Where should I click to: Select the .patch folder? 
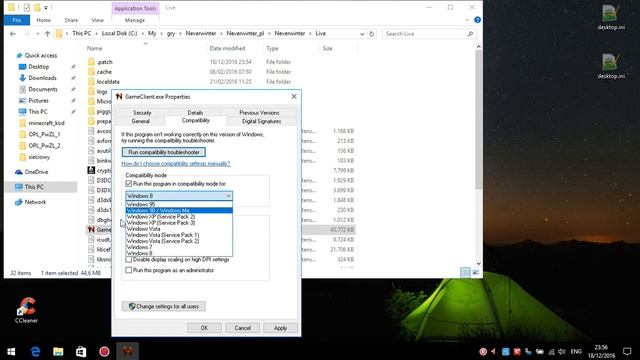click(x=104, y=62)
